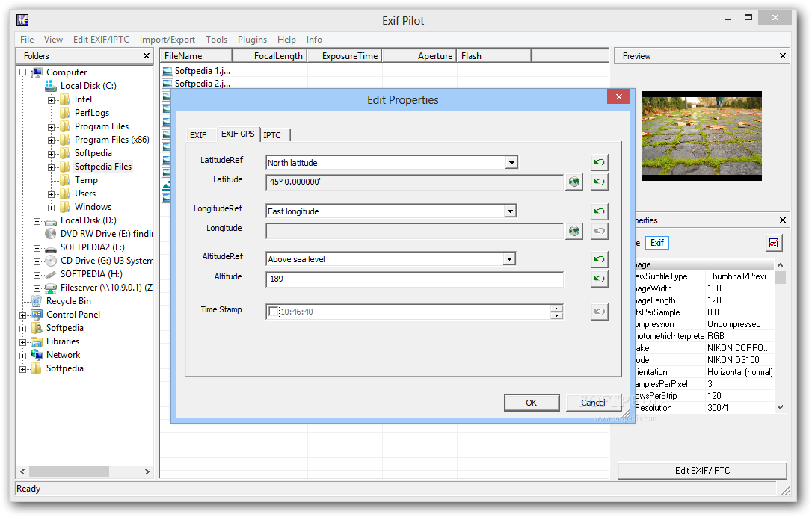Image resolution: width=812 pixels, height=517 pixels.
Task: Revert the AltitudeRef value with its green arrow
Action: 599,259
